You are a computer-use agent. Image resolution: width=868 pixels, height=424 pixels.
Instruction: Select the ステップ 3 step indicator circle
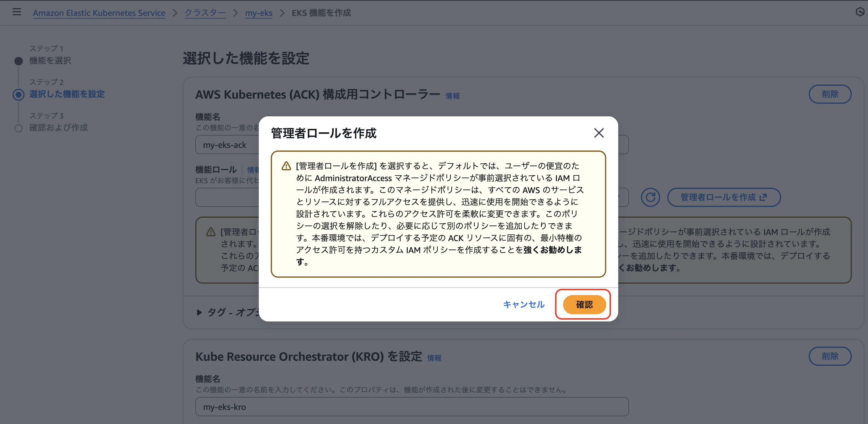[x=19, y=128]
